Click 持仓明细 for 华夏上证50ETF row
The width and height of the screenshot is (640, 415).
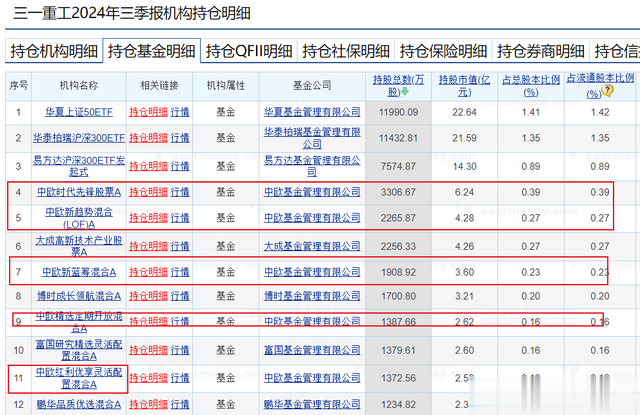(149, 112)
